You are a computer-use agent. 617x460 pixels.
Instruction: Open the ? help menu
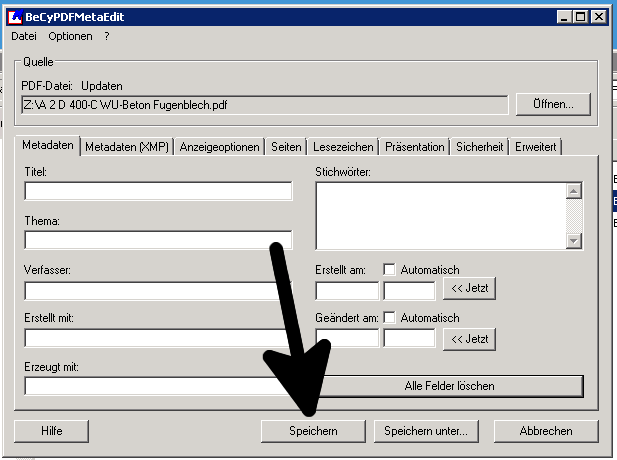(107, 36)
